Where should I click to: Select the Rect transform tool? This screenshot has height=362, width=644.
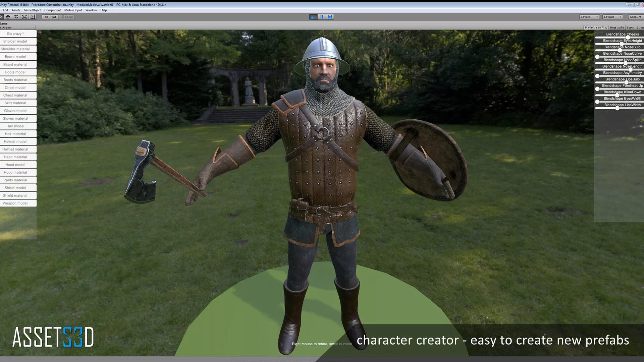coord(33,17)
